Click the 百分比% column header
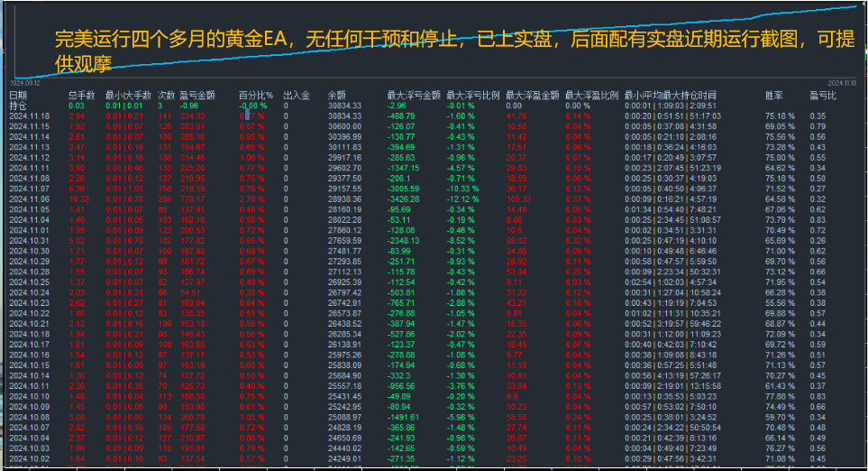868x471 pixels. tap(256, 96)
